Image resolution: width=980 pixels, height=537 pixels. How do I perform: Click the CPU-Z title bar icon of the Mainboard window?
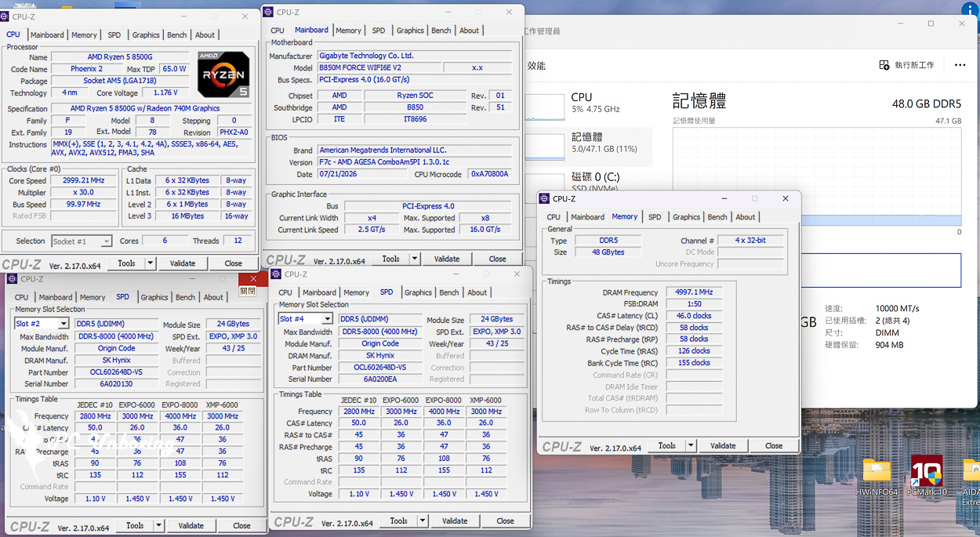pos(268,12)
